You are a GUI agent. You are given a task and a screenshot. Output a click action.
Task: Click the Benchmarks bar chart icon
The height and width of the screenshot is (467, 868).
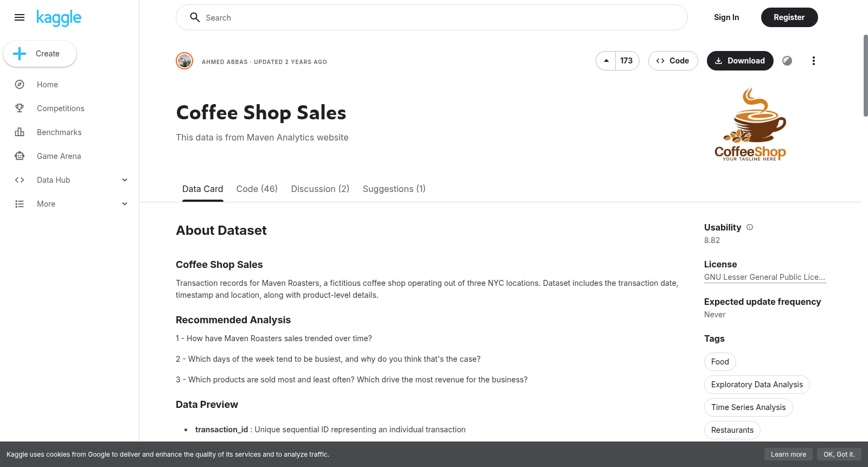pos(20,132)
